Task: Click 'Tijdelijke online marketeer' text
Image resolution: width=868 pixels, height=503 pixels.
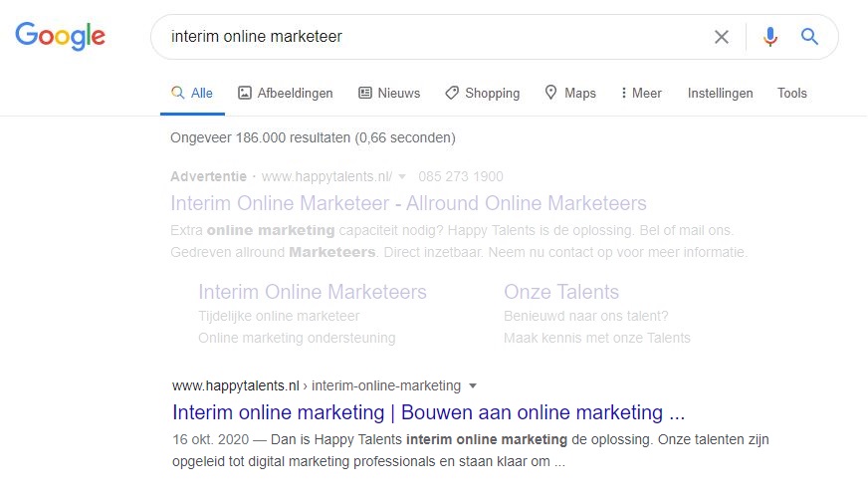Action: pyautogui.click(x=279, y=316)
